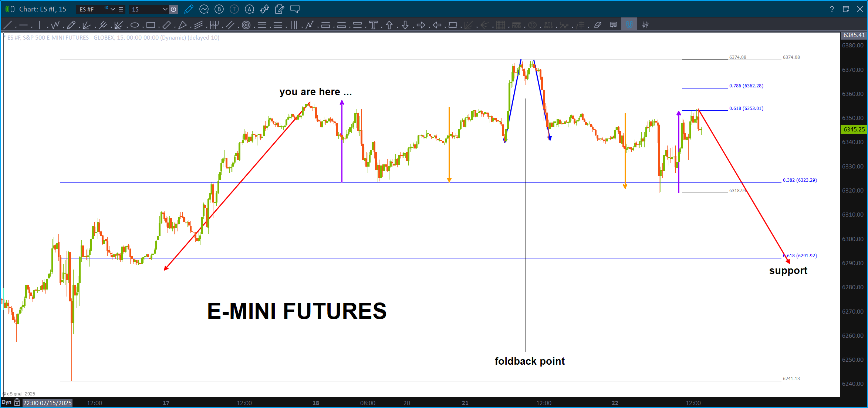The width and height of the screenshot is (868, 408).
Task: Select the zigzag polyline tool
Action: coord(55,25)
